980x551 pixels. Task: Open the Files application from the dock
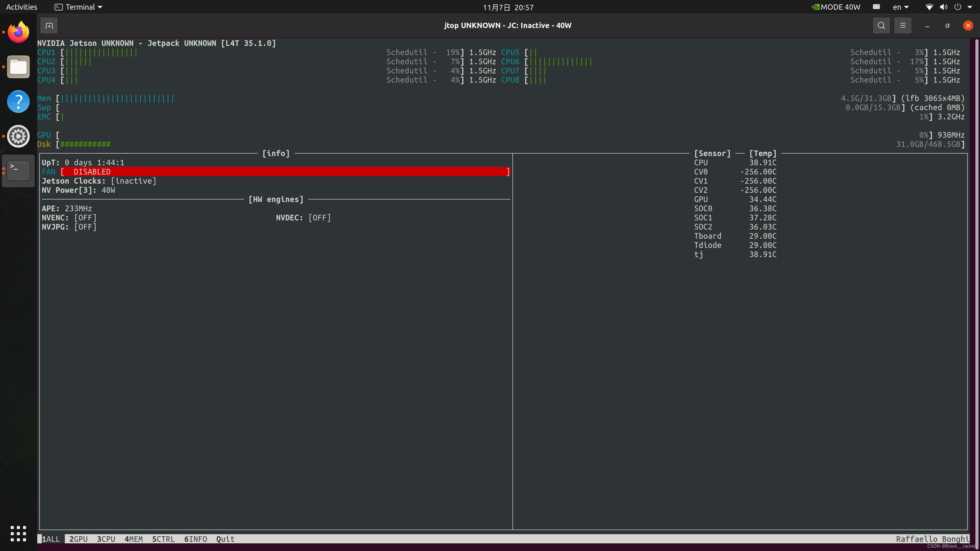point(18,67)
